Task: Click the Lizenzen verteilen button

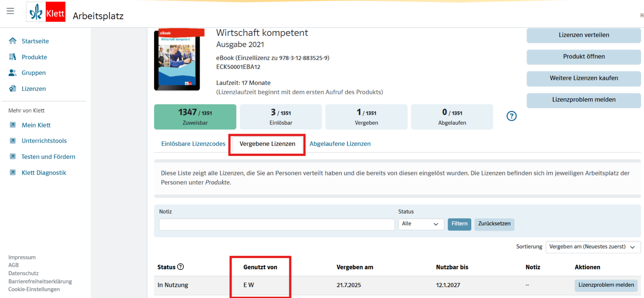Action: point(584,35)
